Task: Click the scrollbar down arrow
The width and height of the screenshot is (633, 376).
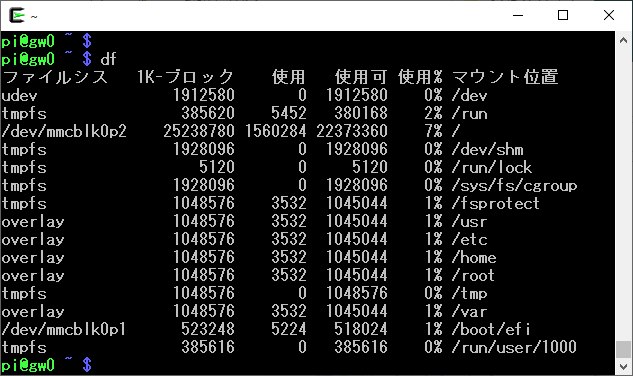Action: pyautogui.click(x=623, y=367)
